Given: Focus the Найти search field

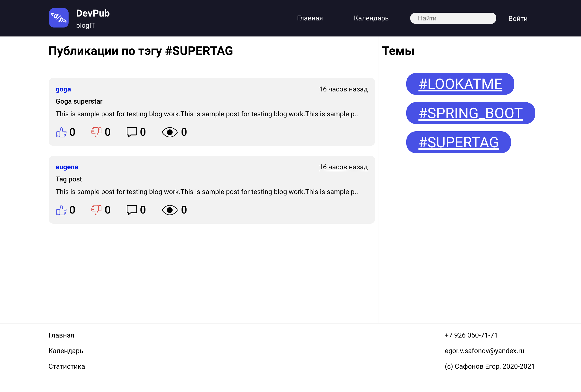Looking at the screenshot, I should coord(453,18).
